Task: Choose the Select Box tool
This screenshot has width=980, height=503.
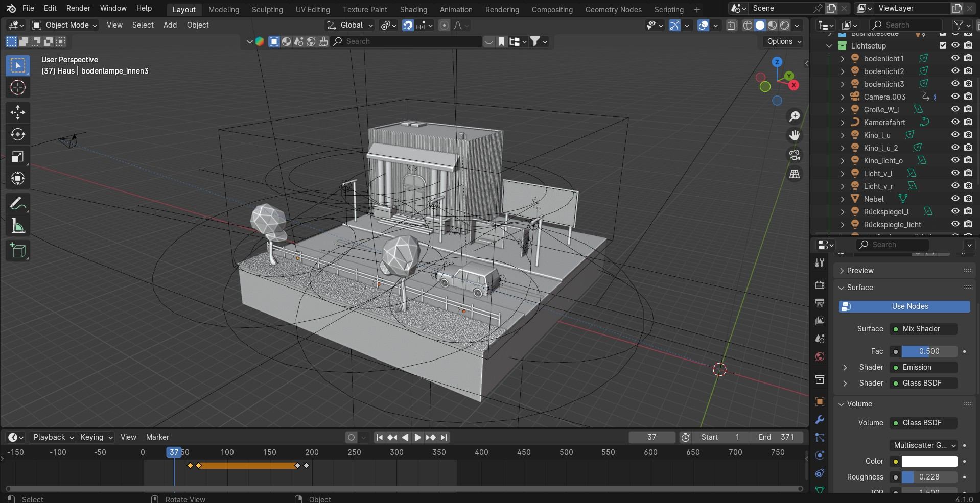Action: click(18, 65)
